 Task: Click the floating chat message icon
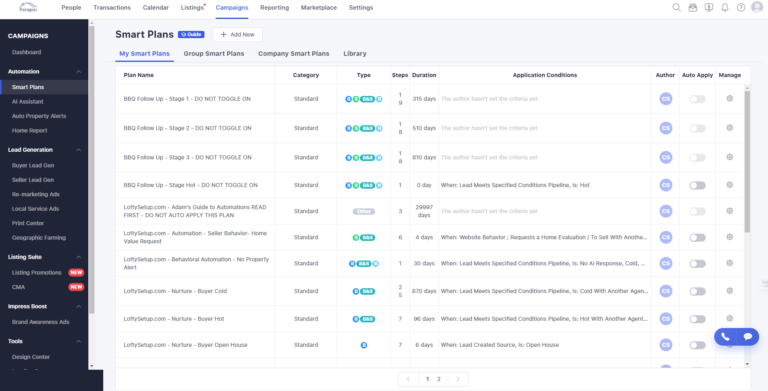coord(748,337)
